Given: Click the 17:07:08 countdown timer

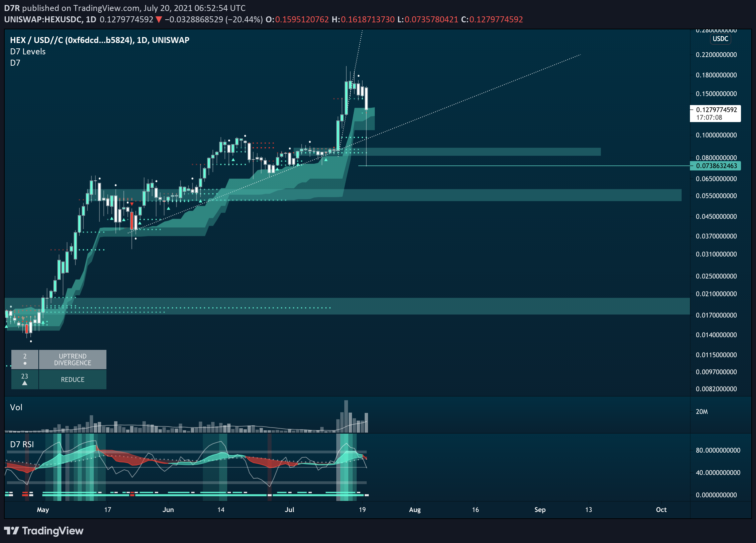Looking at the screenshot, I should (709, 117).
